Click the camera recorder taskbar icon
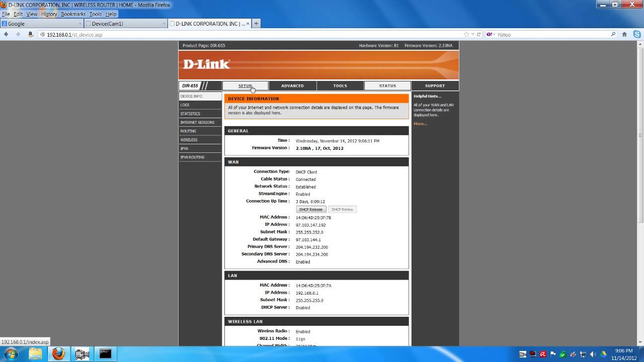 pos(82,354)
